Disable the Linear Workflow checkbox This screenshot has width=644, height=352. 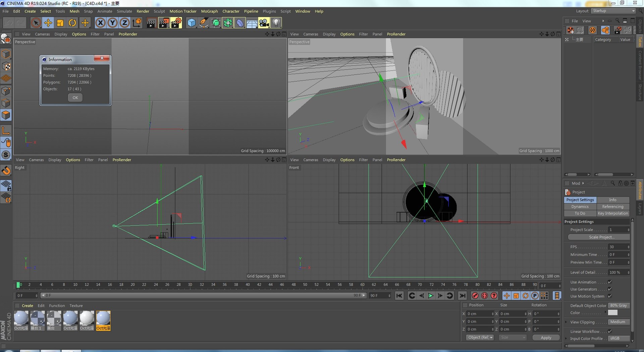pos(610,332)
